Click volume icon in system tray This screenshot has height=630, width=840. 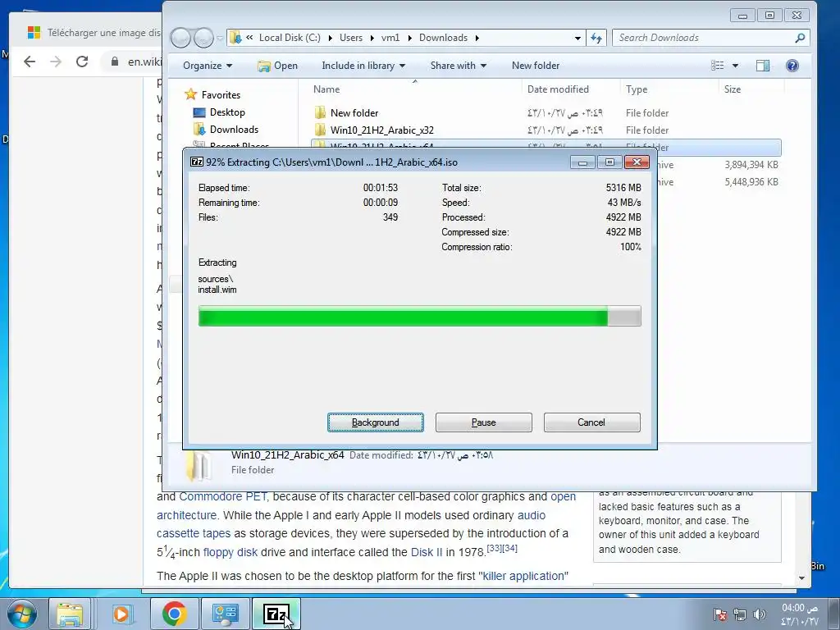[x=759, y=614]
